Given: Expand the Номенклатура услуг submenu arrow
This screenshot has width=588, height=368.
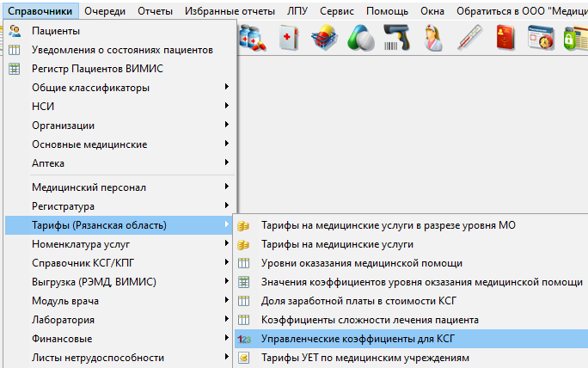Looking at the screenshot, I should [226, 243].
